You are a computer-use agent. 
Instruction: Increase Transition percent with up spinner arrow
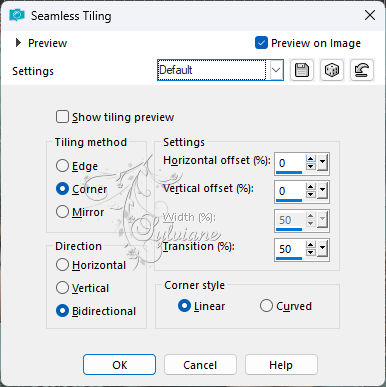[311, 244]
